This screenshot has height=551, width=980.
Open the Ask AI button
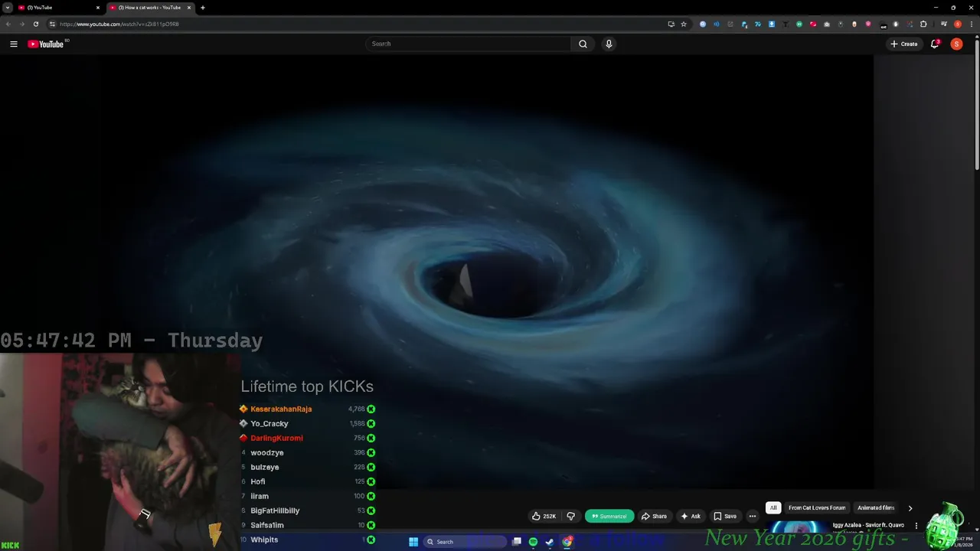[x=691, y=516]
